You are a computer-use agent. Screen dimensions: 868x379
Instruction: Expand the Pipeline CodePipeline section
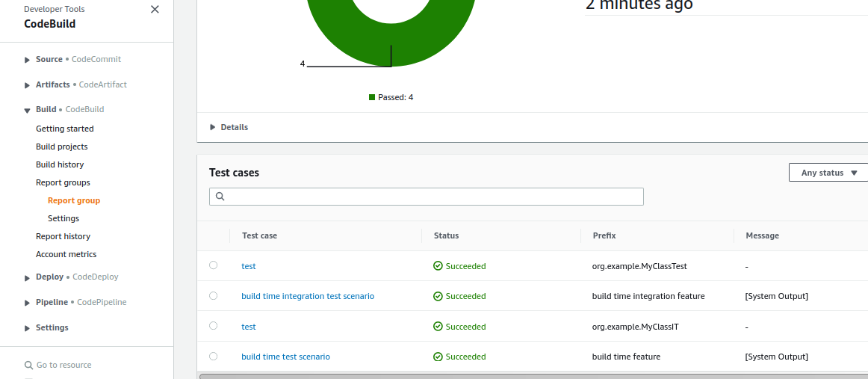click(28, 303)
